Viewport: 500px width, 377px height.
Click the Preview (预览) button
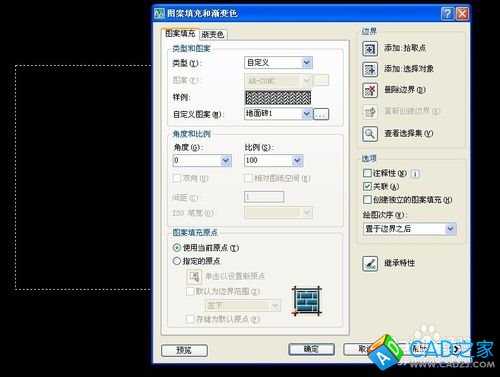(184, 350)
